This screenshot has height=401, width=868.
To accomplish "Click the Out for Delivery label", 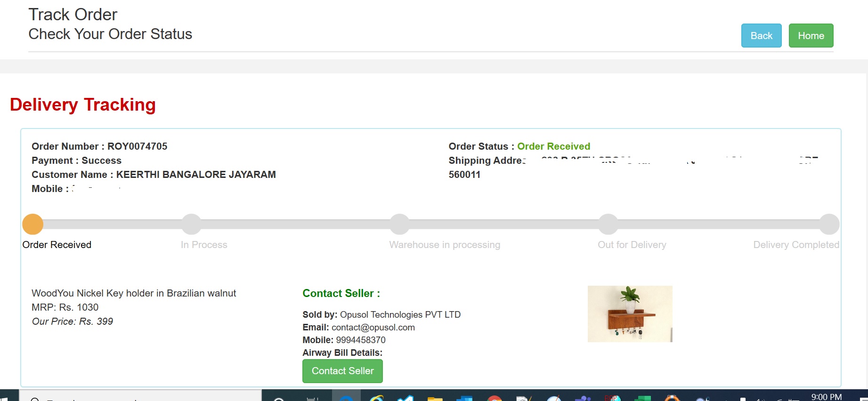I will tap(632, 245).
